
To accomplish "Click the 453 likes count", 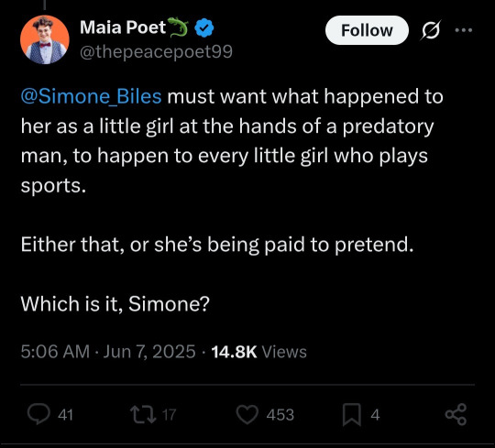I will click(x=280, y=414).
